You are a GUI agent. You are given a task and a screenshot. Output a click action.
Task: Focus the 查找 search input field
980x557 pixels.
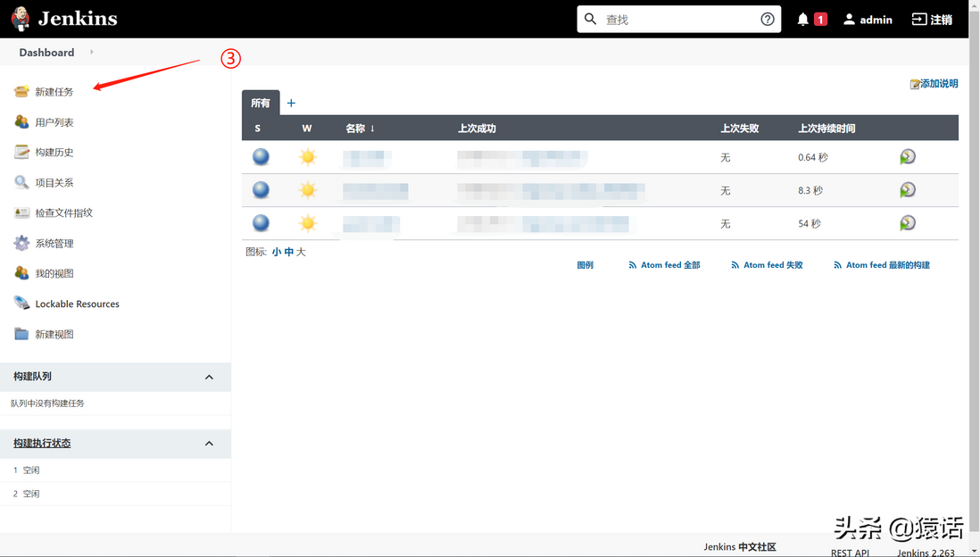pyautogui.click(x=678, y=20)
